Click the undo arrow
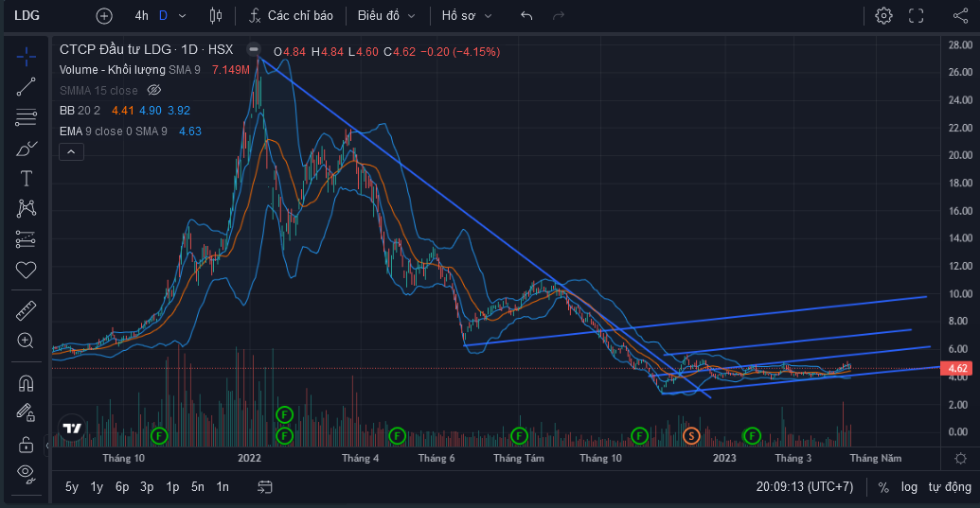The height and width of the screenshot is (508, 980). coord(526,15)
